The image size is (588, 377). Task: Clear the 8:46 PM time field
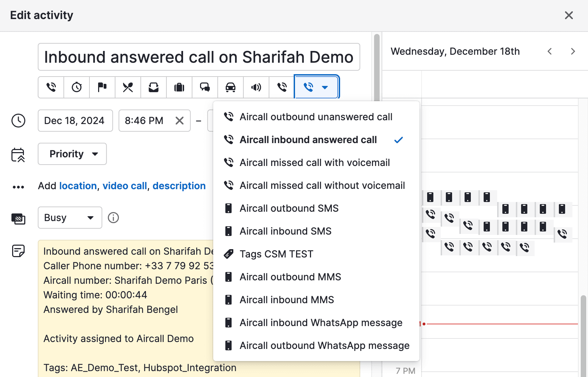pyautogui.click(x=179, y=121)
